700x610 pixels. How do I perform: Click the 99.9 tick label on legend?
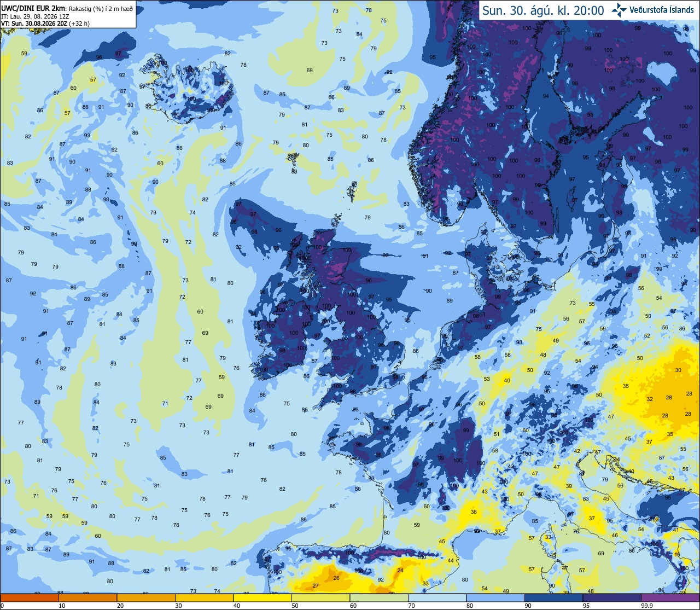pos(647,606)
